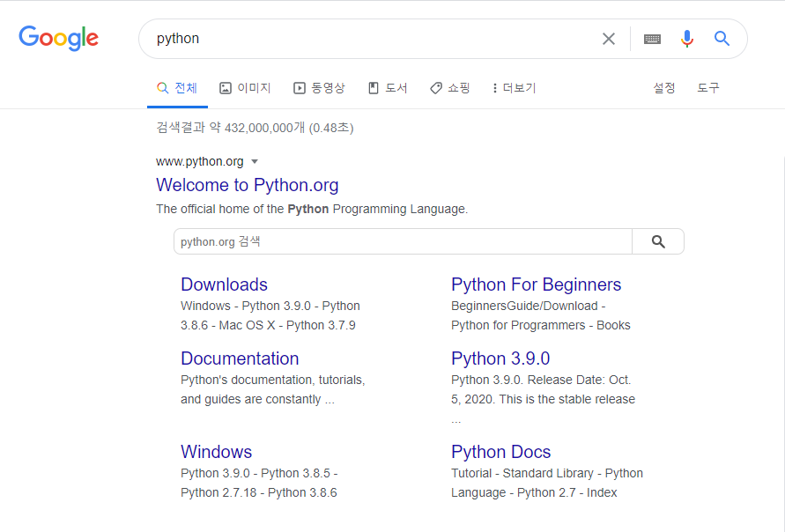The height and width of the screenshot is (532, 785).
Task: Click 'Python's documentation, tutorials,' description text
Action: (x=273, y=380)
